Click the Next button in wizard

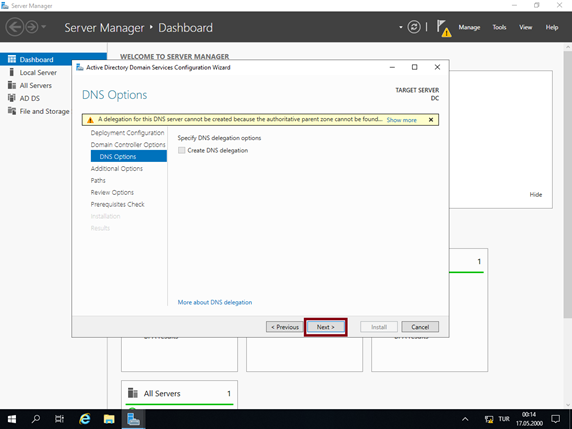click(325, 327)
